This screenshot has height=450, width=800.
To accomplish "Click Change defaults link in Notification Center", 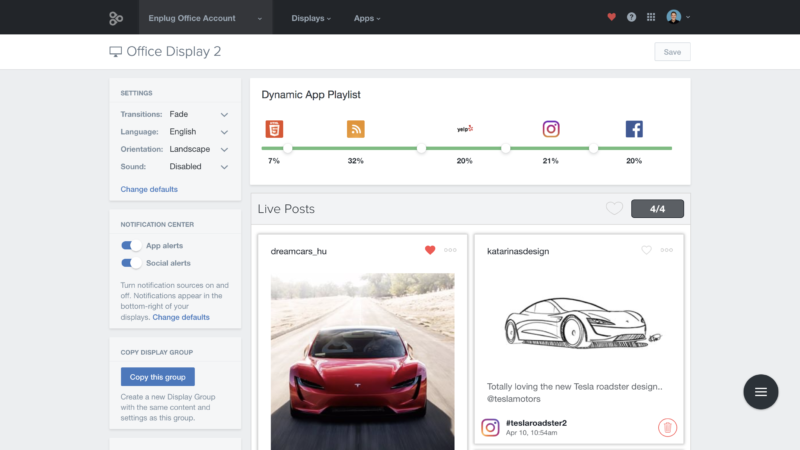I will [x=181, y=317].
